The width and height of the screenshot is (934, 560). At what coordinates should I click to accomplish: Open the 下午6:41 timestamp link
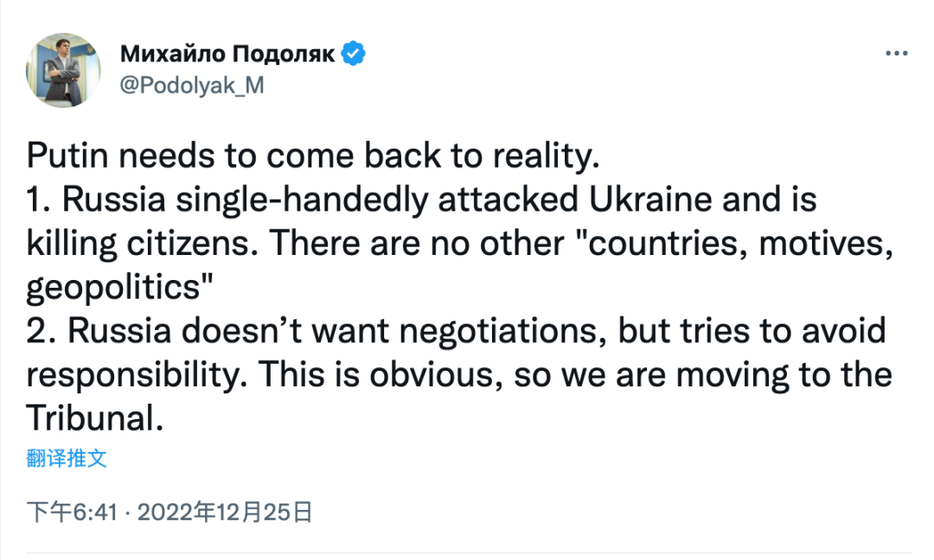coord(72,512)
